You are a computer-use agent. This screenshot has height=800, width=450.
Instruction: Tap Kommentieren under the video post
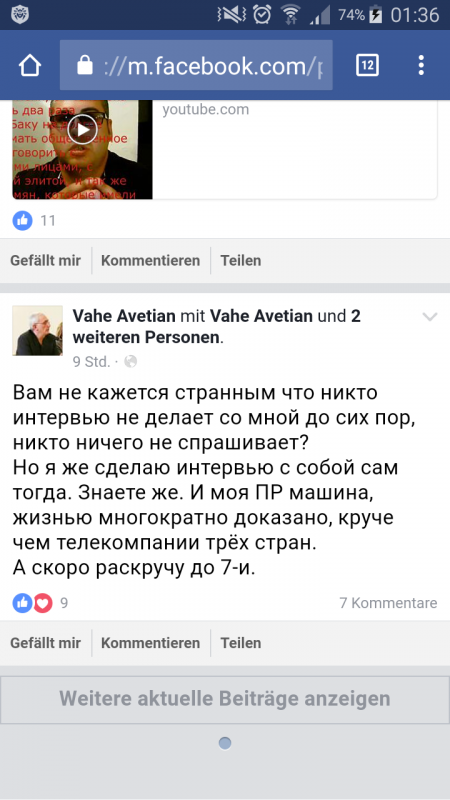point(151,261)
